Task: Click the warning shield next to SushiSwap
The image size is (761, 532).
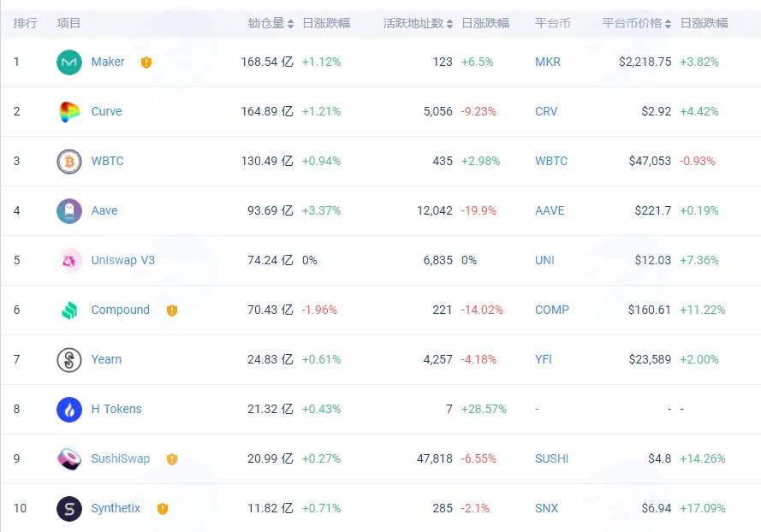Action: 172,459
